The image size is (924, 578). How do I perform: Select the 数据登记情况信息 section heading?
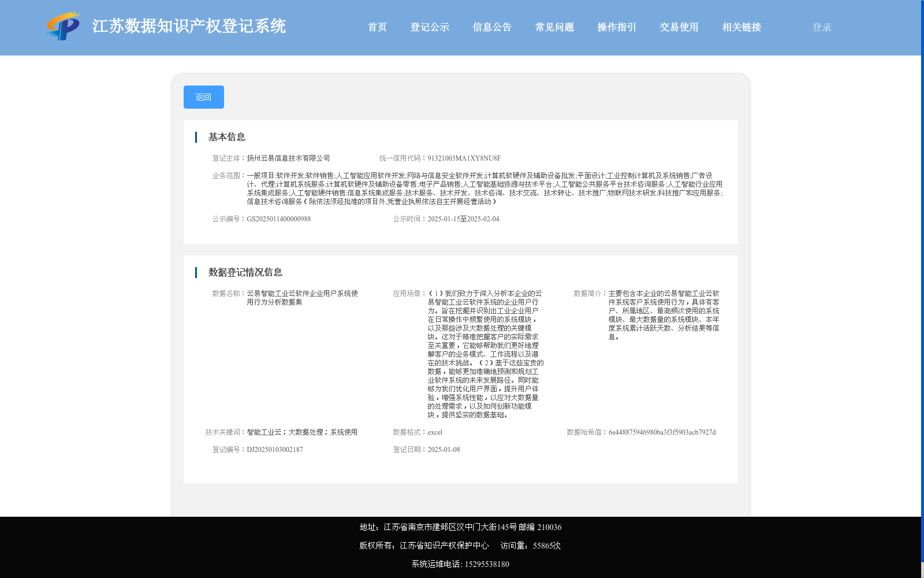(245, 272)
